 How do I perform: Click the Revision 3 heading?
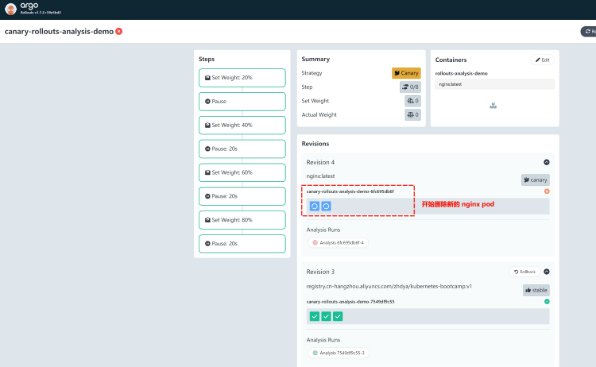pos(320,272)
